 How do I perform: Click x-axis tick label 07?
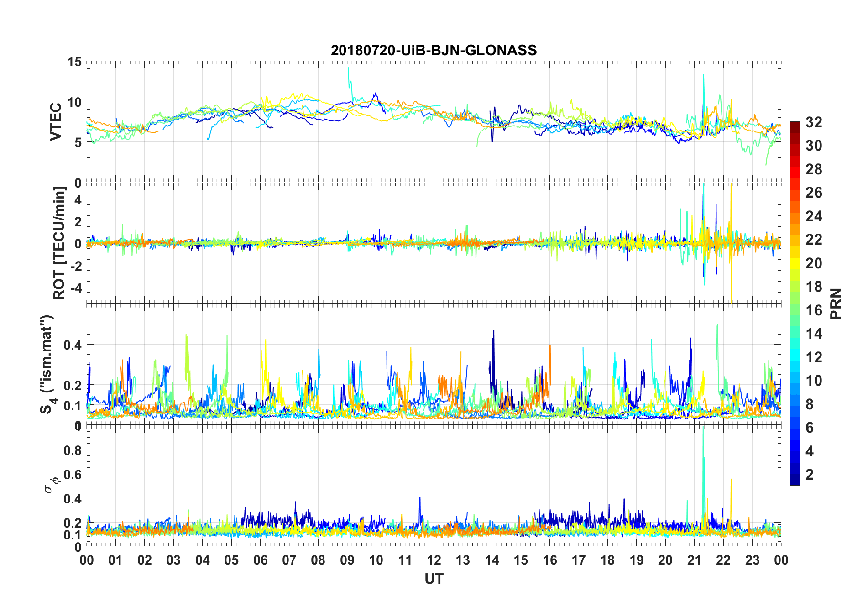tap(289, 560)
